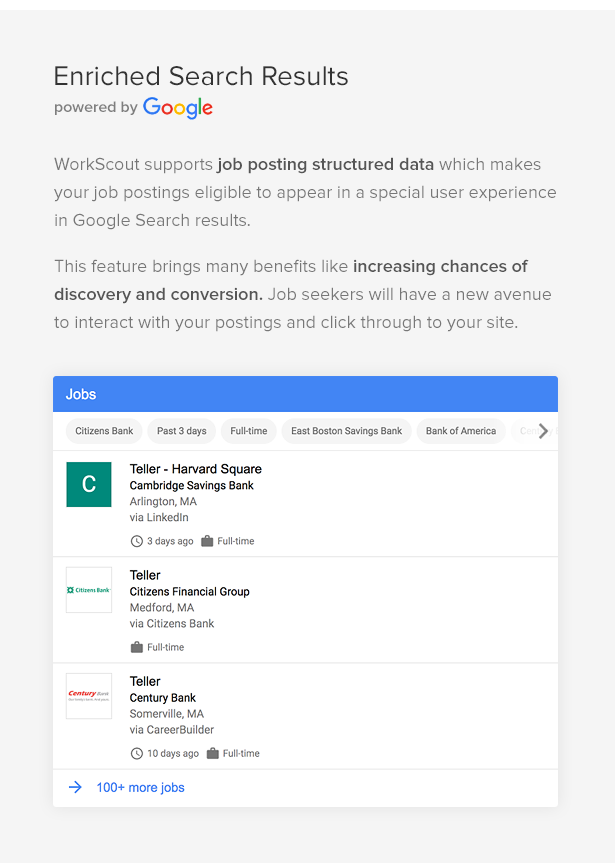Screen dimensions: 615x863
Task: Click the Citizens Bank logo thumbnail
Action: tap(89, 590)
